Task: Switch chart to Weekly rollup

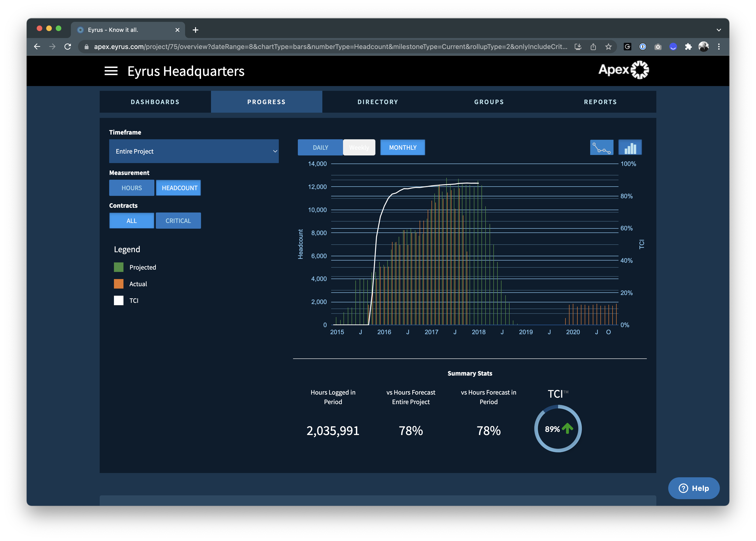Action: (359, 148)
